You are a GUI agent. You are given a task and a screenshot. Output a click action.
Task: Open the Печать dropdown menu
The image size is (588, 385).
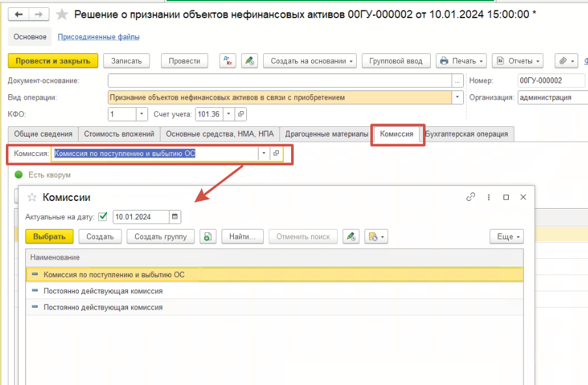pos(461,60)
